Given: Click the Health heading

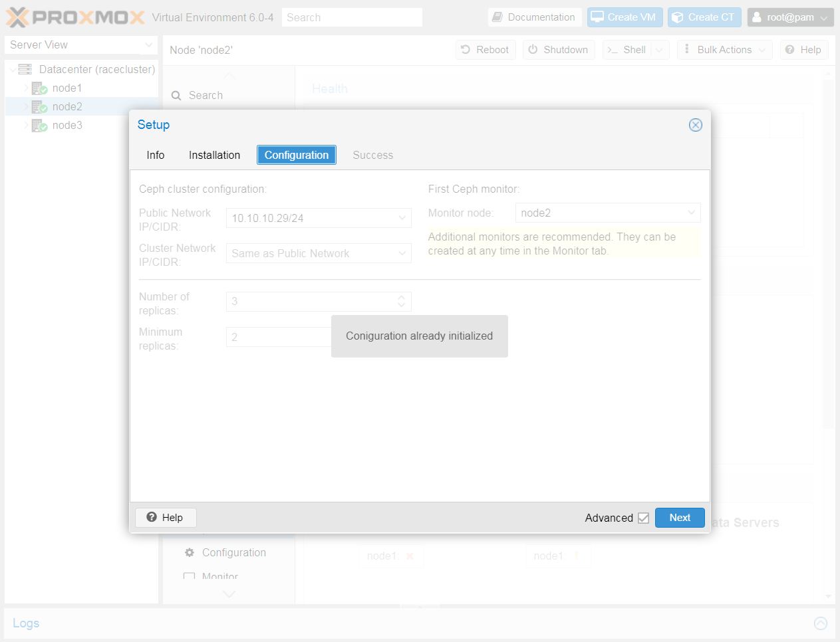Looking at the screenshot, I should click(330, 89).
